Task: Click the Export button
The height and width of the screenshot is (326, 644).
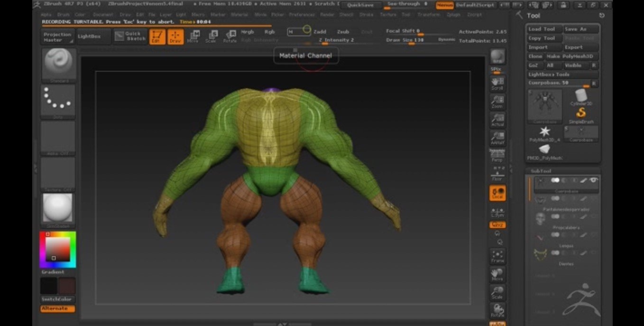Action: tap(581, 47)
